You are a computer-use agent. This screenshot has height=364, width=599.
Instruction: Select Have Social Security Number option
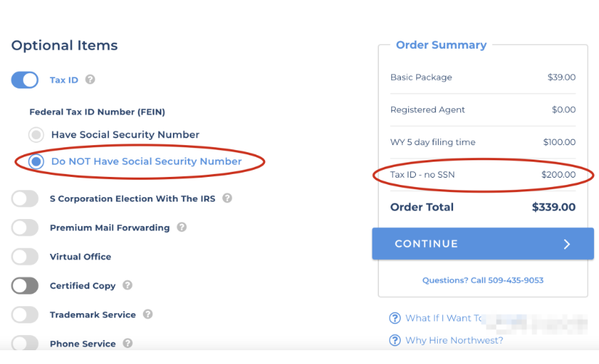point(36,134)
